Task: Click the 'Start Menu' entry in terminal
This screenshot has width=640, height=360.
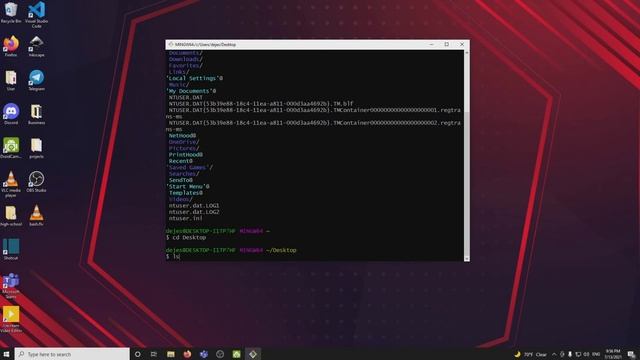Action: coord(187,187)
